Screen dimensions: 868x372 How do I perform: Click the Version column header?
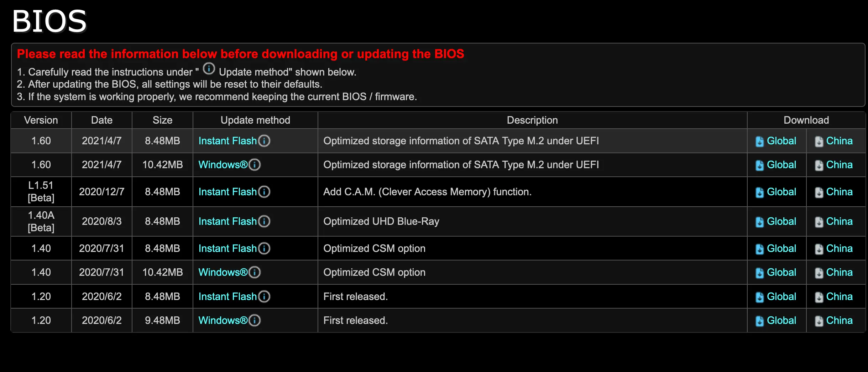[41, 120]
